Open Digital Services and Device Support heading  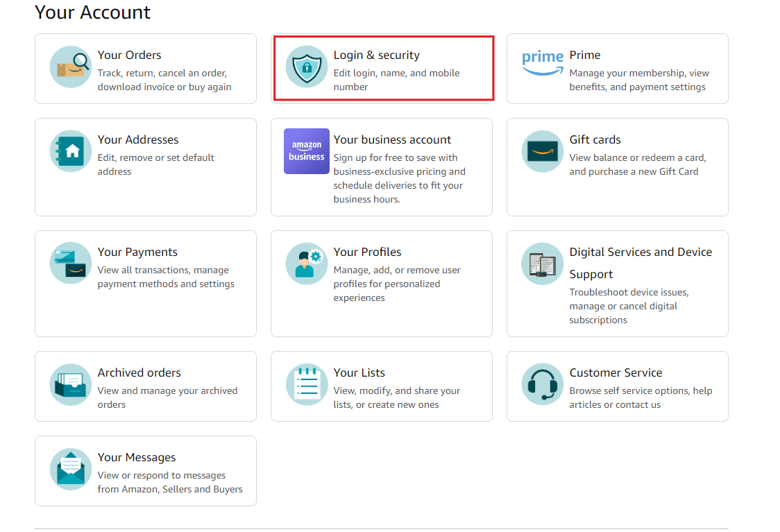(x=641, y=263)
